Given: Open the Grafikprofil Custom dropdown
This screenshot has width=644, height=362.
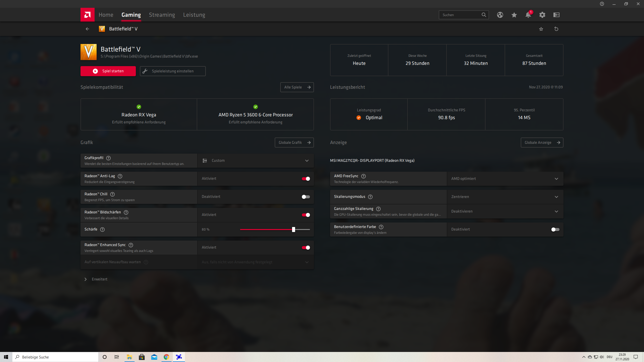Looking at the screenshot, I should pyautogui.click(x=255, y=161).
